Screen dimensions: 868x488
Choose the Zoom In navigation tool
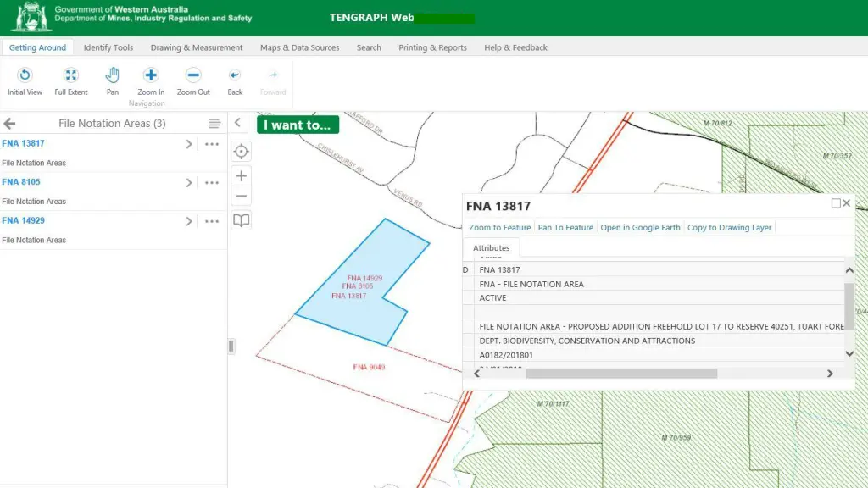click(x=151, y=81)
